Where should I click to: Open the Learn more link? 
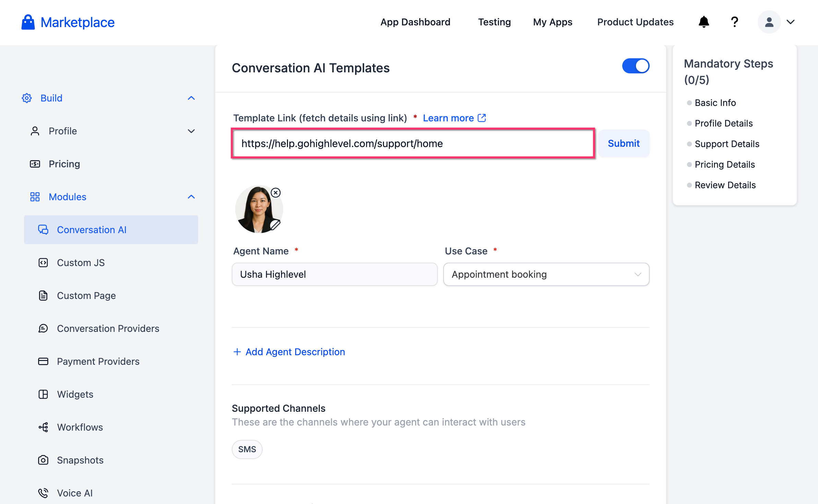click(454, 118)
